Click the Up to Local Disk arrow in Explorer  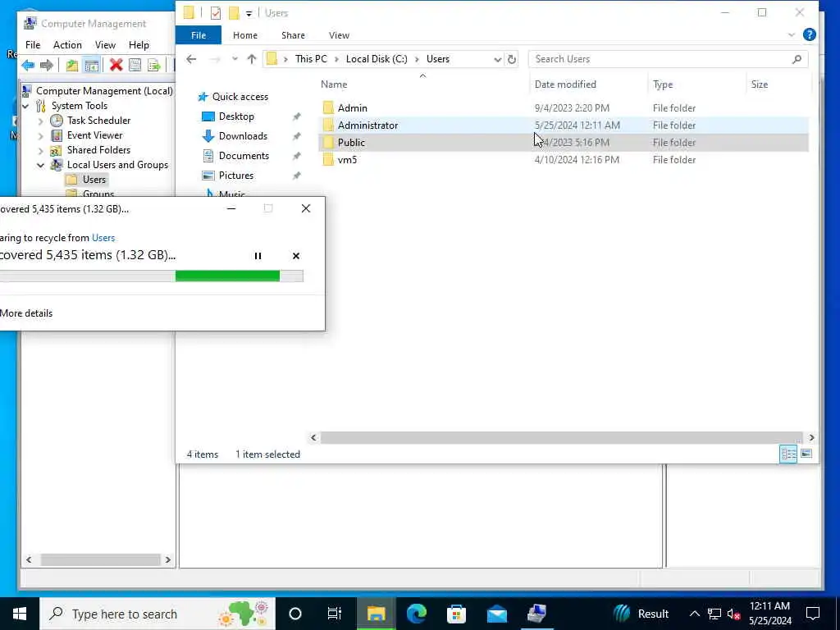pyautogui.click(x=251, y=59)
